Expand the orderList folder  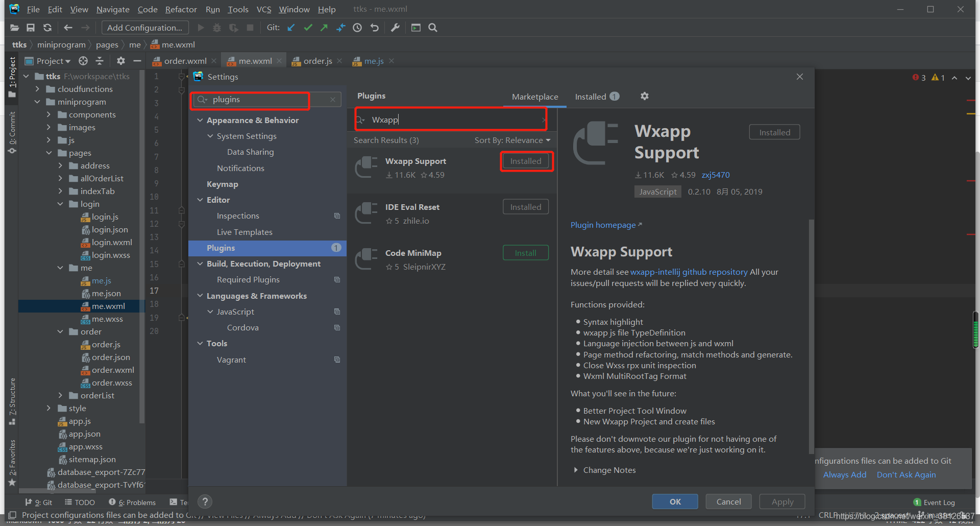click(60, 395)
